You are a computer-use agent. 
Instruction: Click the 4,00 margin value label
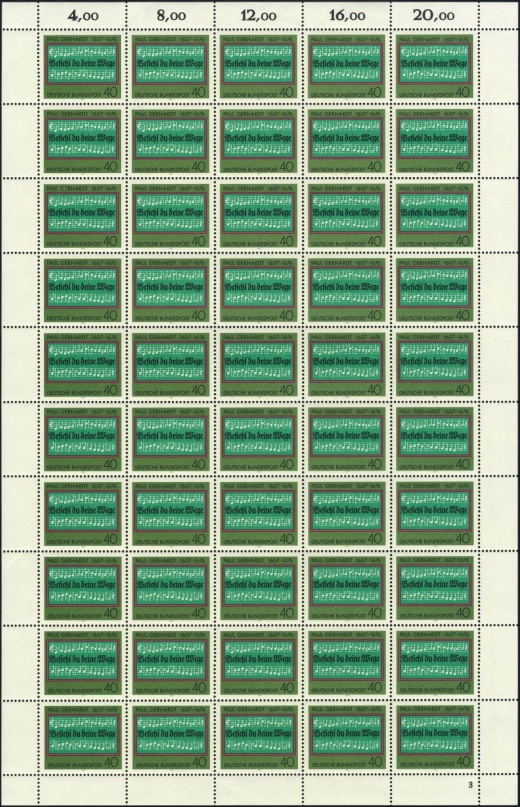(x=83, y=15)
